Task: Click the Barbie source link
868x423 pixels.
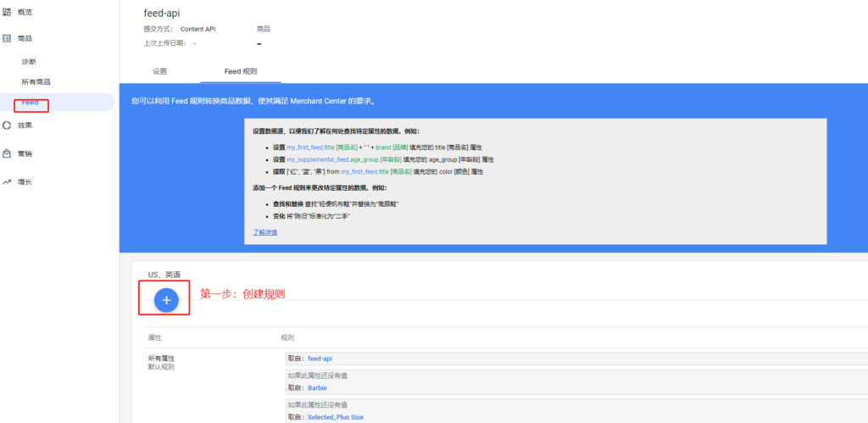Action: click(317, 387)
